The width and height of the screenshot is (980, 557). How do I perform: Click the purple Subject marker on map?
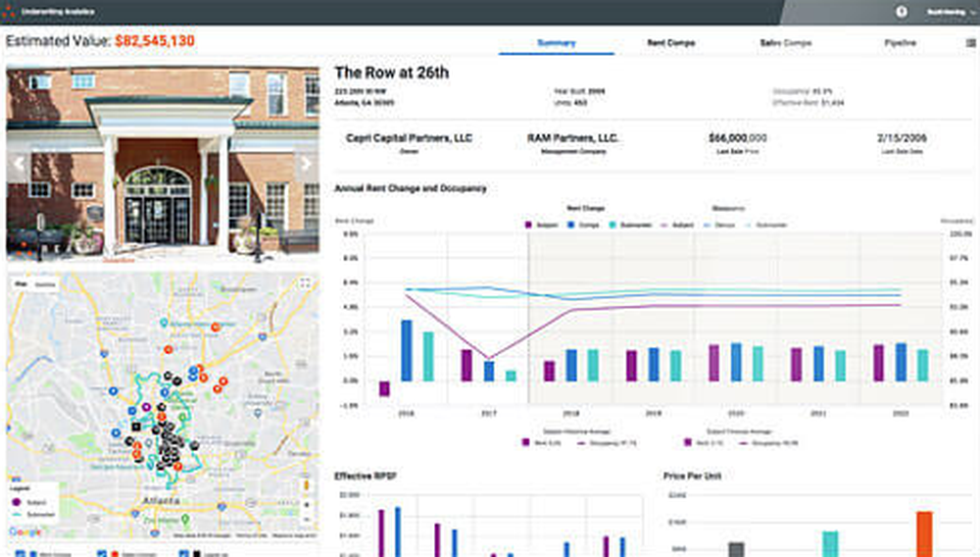click(146, 407)
